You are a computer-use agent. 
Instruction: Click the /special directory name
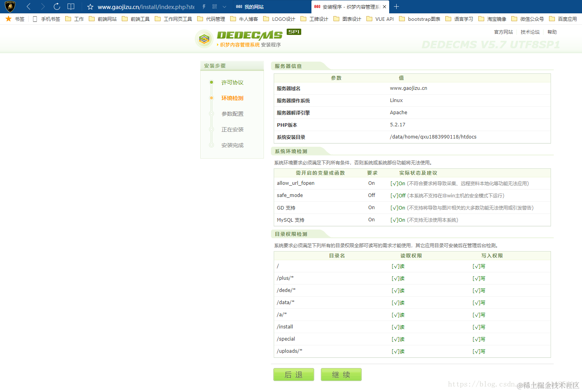[286, 339]
